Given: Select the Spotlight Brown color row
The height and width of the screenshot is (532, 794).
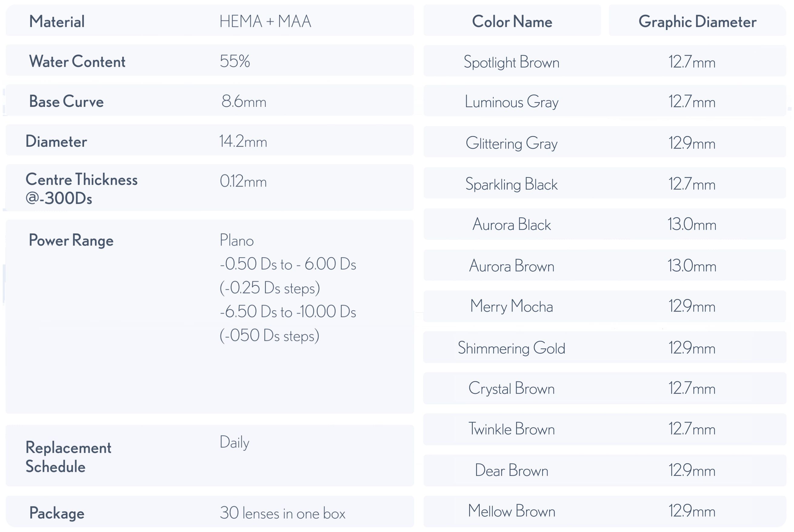Looking at the screenshot, I should click(511, 62).
